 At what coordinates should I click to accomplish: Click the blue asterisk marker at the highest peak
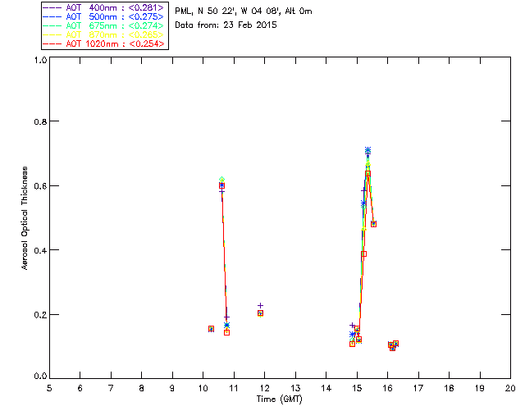pos(367,150)
